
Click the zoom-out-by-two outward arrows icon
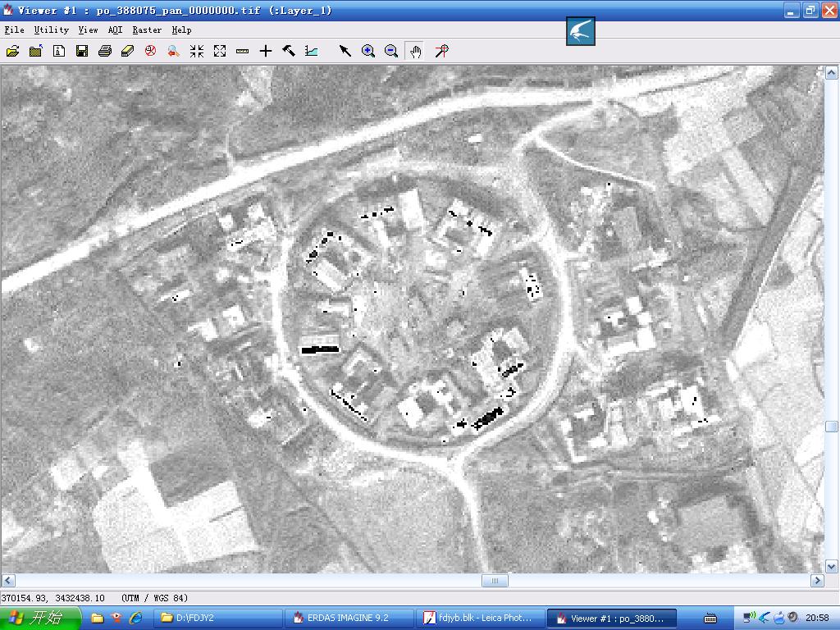[x=220, y=51]
